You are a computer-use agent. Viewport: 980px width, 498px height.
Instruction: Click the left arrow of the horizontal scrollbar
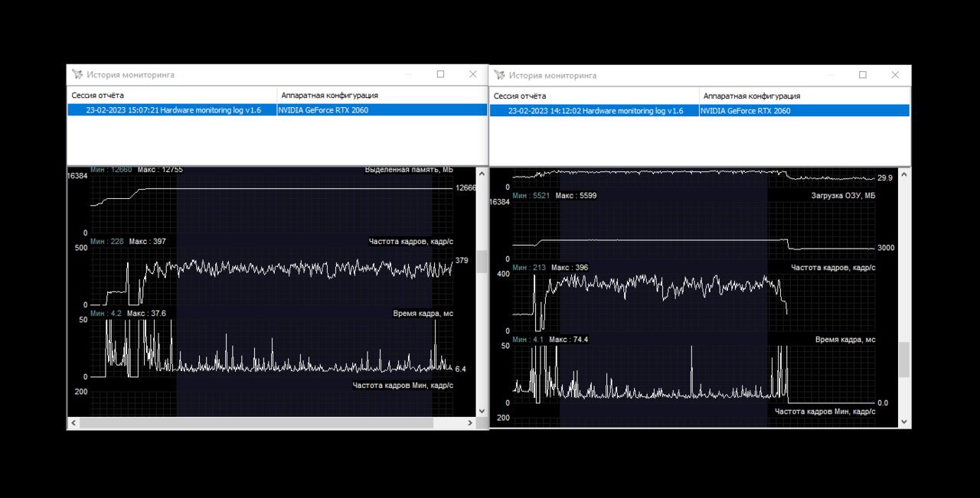point(73,423)
